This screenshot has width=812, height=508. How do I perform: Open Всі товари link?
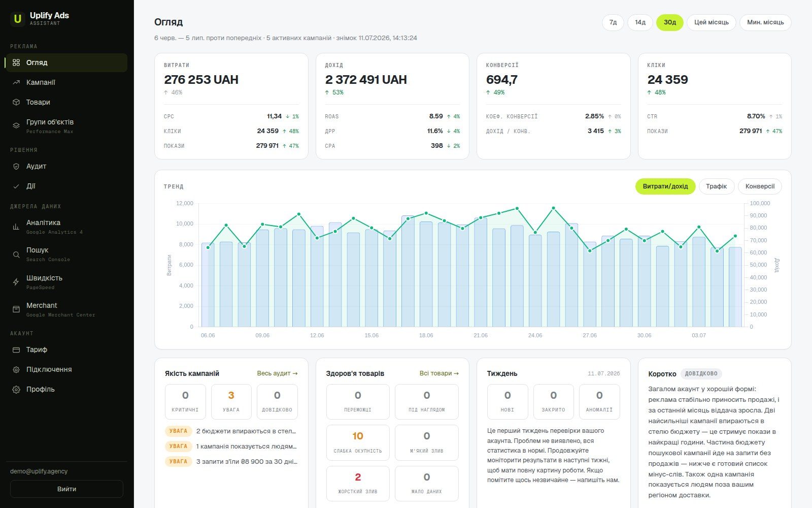[x=439, y=373]
